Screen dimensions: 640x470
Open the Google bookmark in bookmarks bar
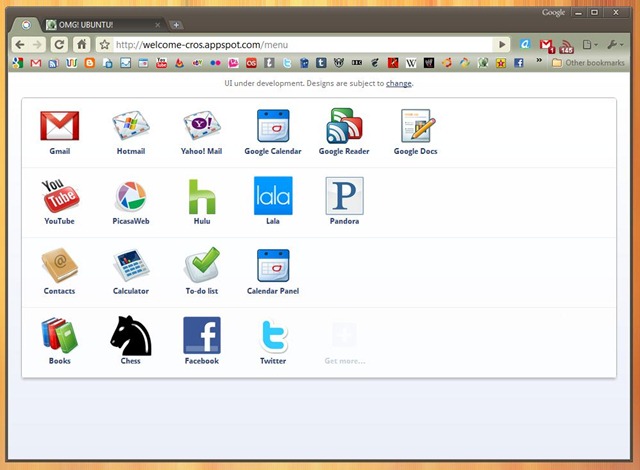pyautogui.click(x=18, y=63)
